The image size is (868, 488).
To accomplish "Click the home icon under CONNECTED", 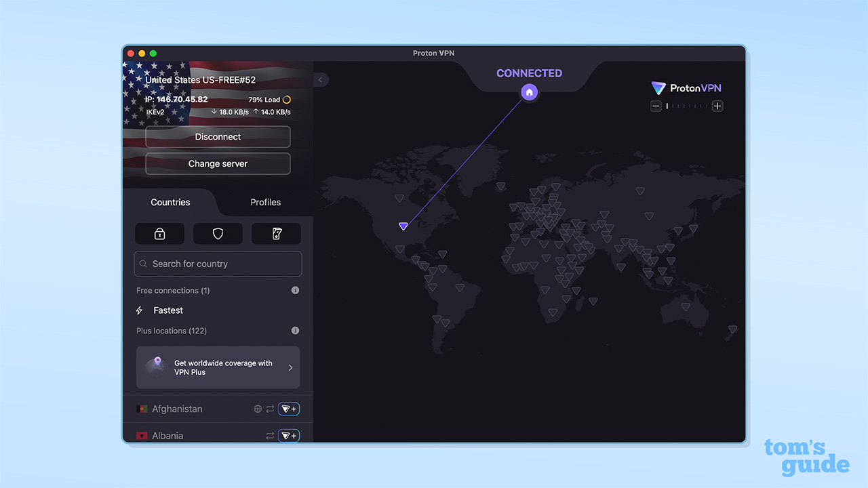I will [530, 91].
